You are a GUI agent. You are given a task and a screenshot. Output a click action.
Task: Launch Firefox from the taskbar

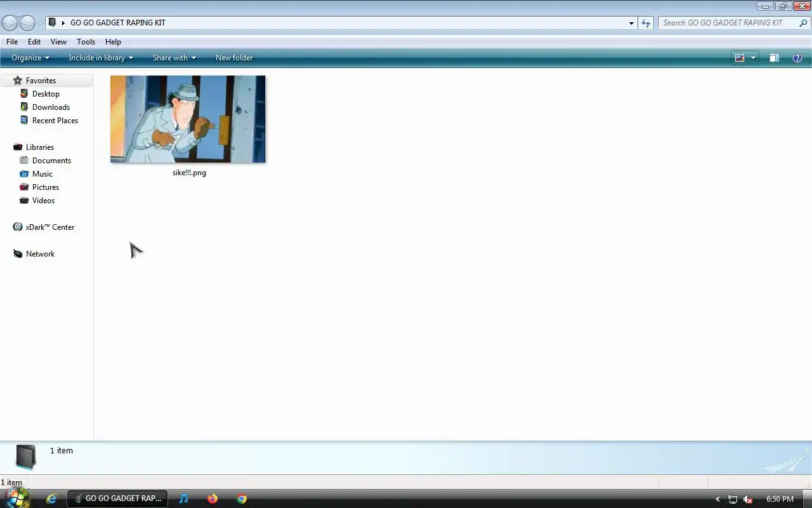pos(213,498)
